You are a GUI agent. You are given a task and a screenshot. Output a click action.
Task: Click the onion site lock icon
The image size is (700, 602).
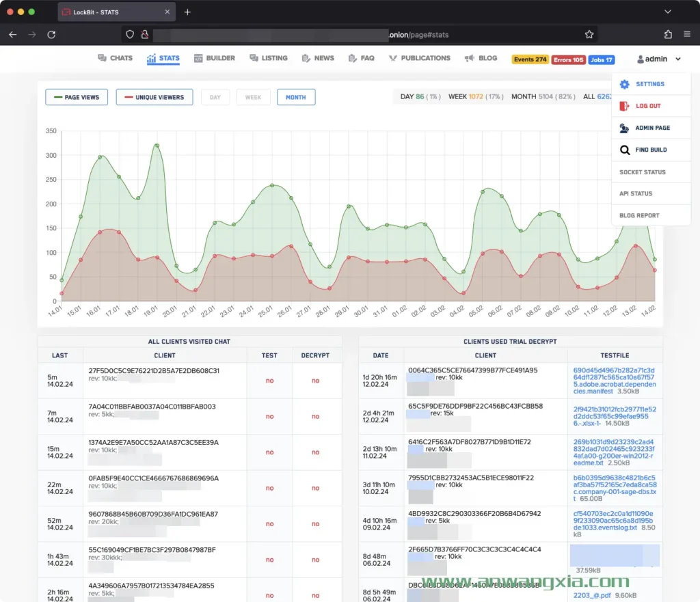click(x=145, y=34)
